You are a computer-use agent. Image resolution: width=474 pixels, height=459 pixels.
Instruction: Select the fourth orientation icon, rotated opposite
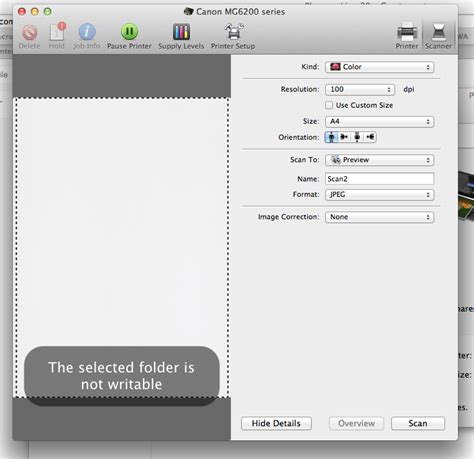[x=370, y=137]
